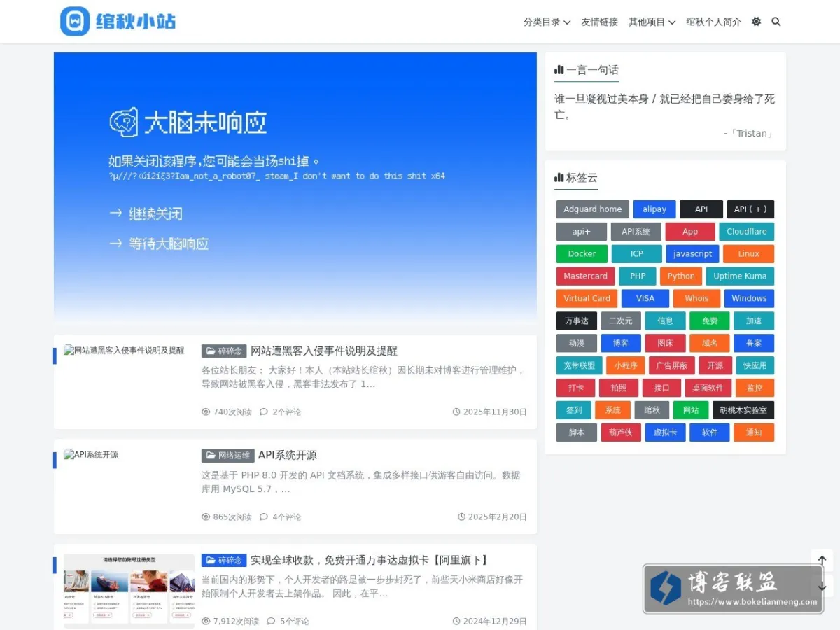Click the 网络运维 category badge

coord(228,456)
